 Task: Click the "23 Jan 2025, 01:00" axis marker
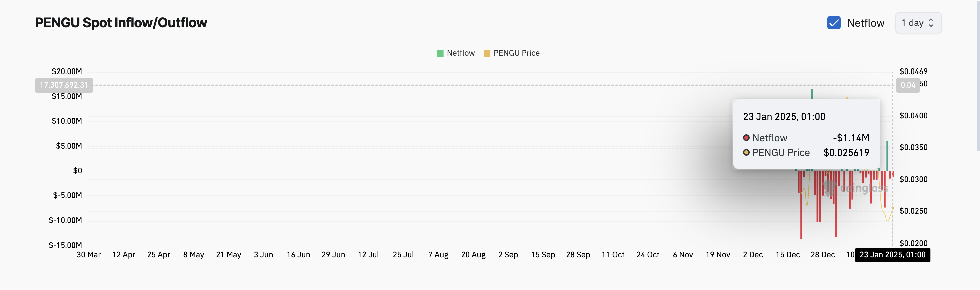pos(892,255)
